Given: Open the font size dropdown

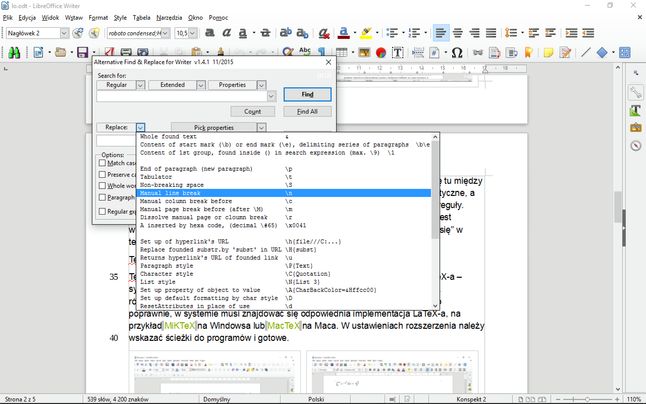Looking at the screenshot, I should coord(192,33).
